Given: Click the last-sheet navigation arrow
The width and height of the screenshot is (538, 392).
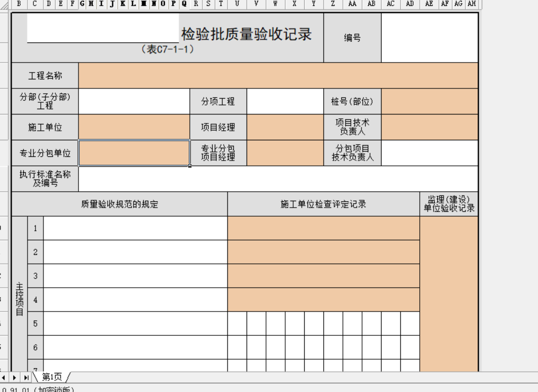Looking at the screenshot, I should click(26, 378).
